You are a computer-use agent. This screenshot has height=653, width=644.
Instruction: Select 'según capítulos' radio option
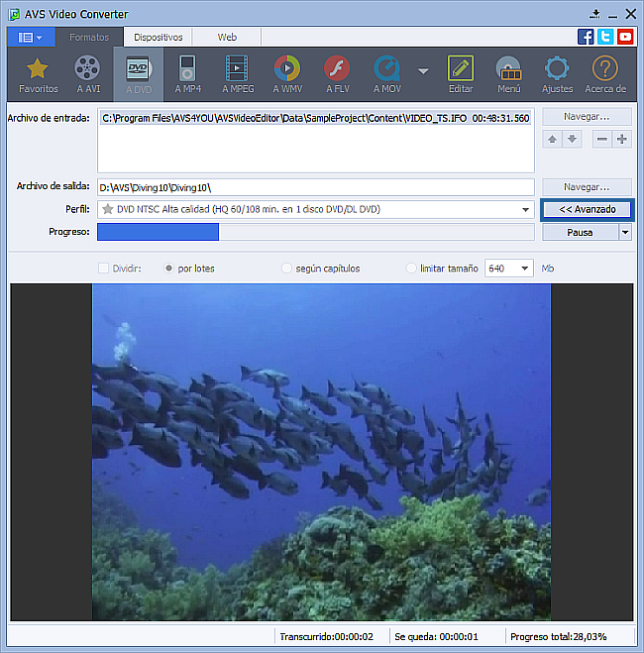(x=287, y=269)
